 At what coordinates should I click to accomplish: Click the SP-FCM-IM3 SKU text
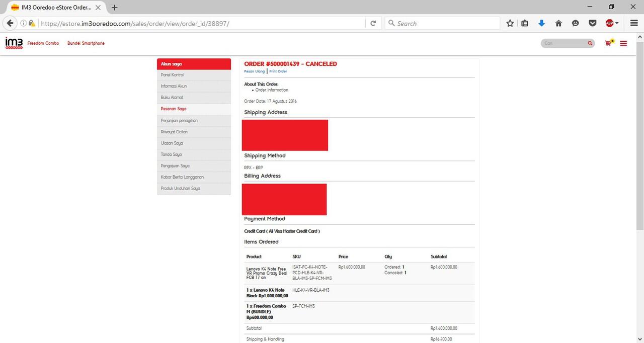coord(303,306)
